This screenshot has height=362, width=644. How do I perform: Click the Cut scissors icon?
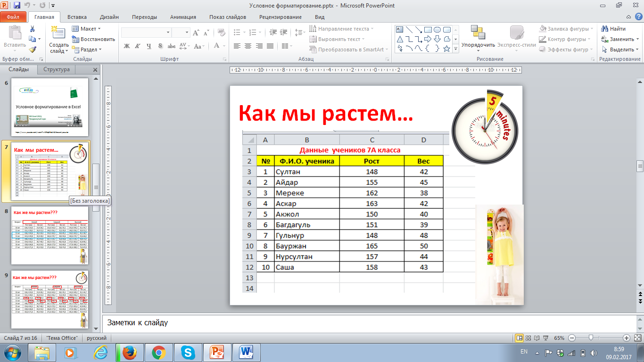32,29
